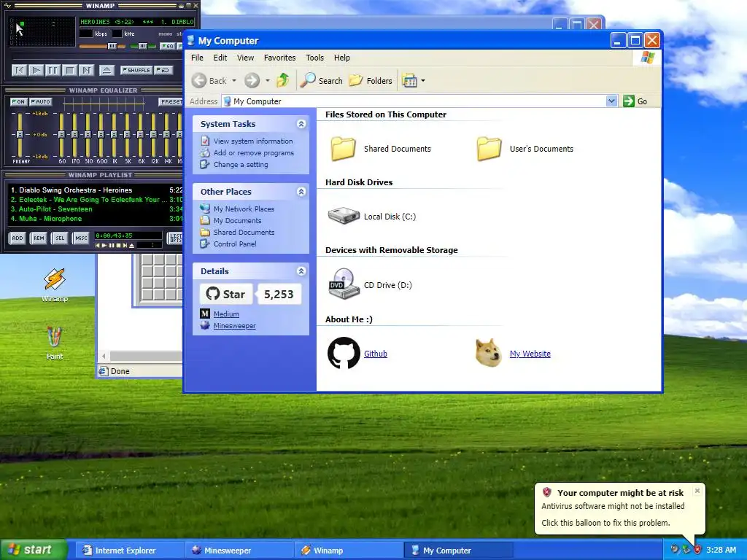Select the CD Drive (D:) icon
747x560 pixels.
tap(344, 284)
